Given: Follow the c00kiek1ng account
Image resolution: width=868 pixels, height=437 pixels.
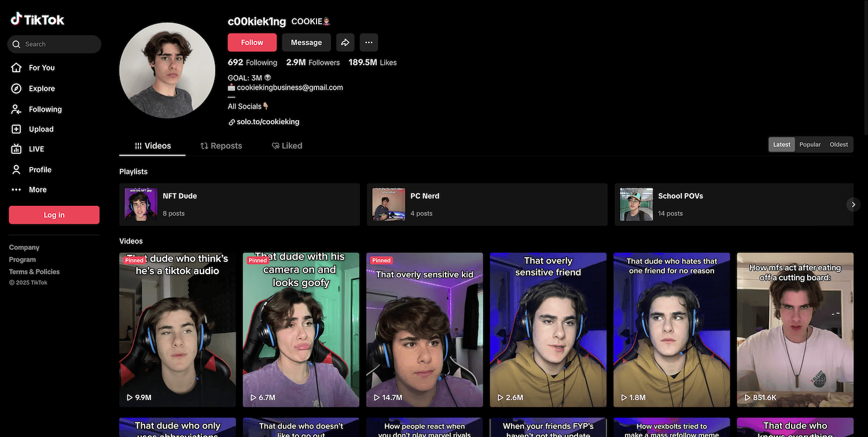Looking at the screenshot, I should (252, 42).
